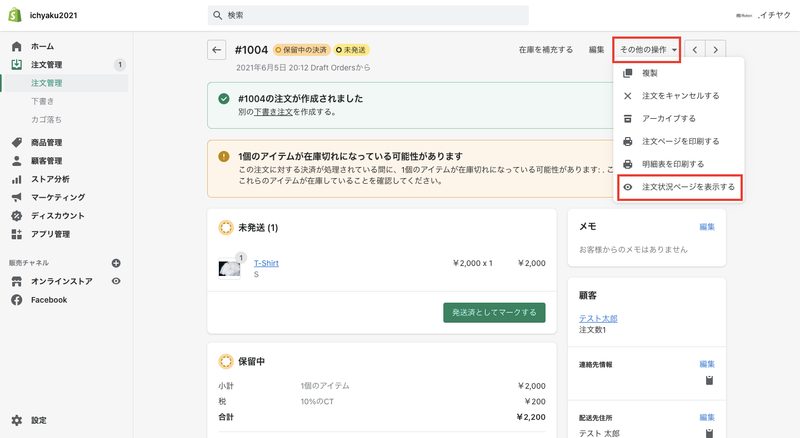Click the 注文管理 inbox icon in sidebar

17,64
